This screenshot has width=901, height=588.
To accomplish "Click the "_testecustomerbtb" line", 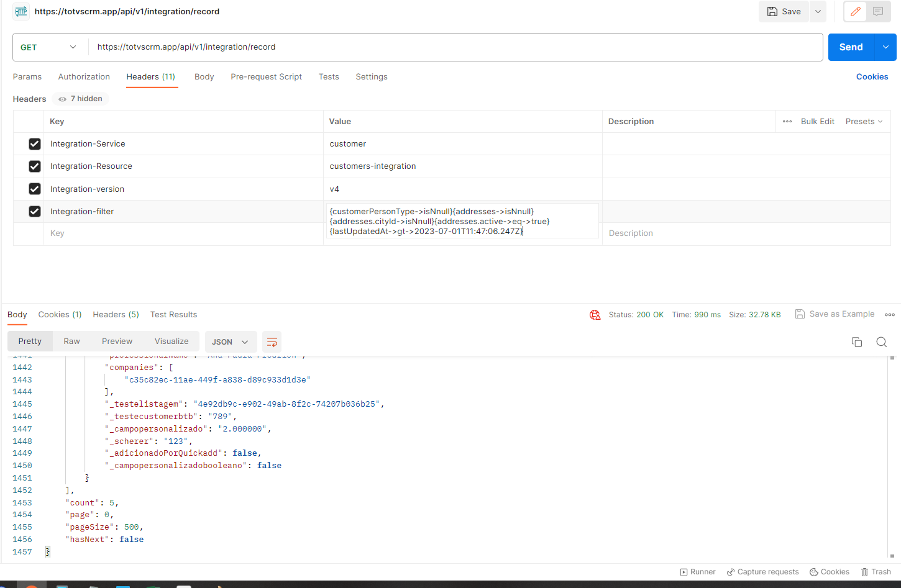I will tap(171, 417).
